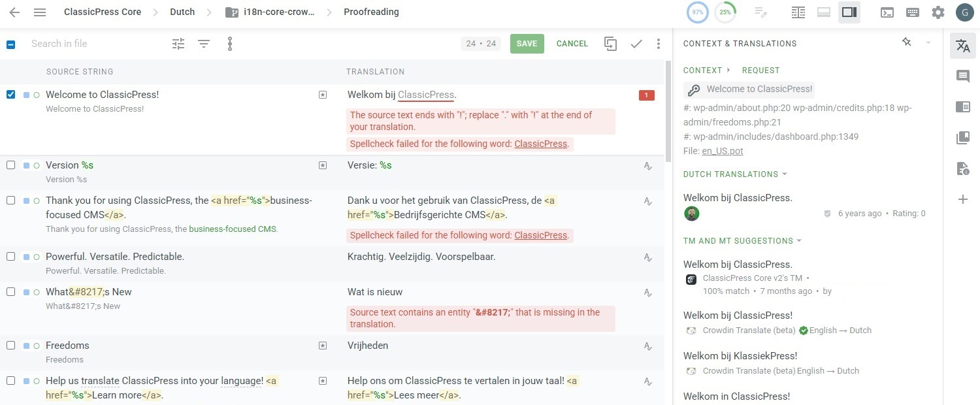Open the Terms panel in the right sidebar
Viewport: 980px width, 405px height.
[x=962, y=106]
